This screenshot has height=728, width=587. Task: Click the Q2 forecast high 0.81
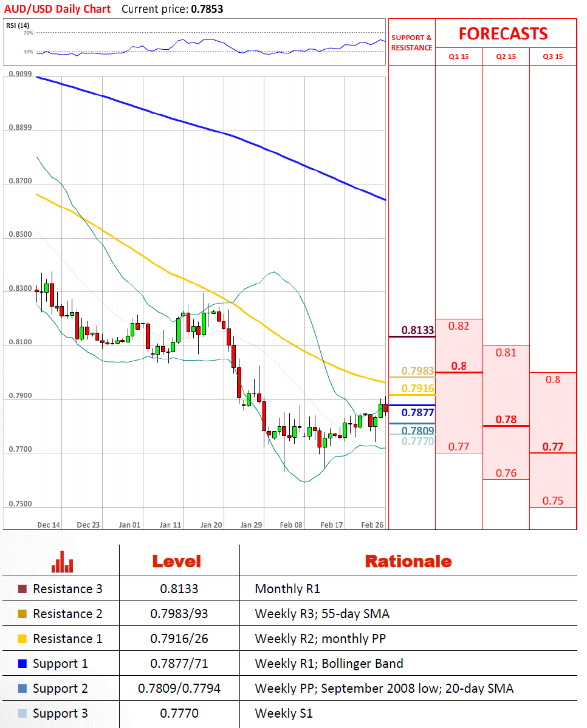pos(506,352)
